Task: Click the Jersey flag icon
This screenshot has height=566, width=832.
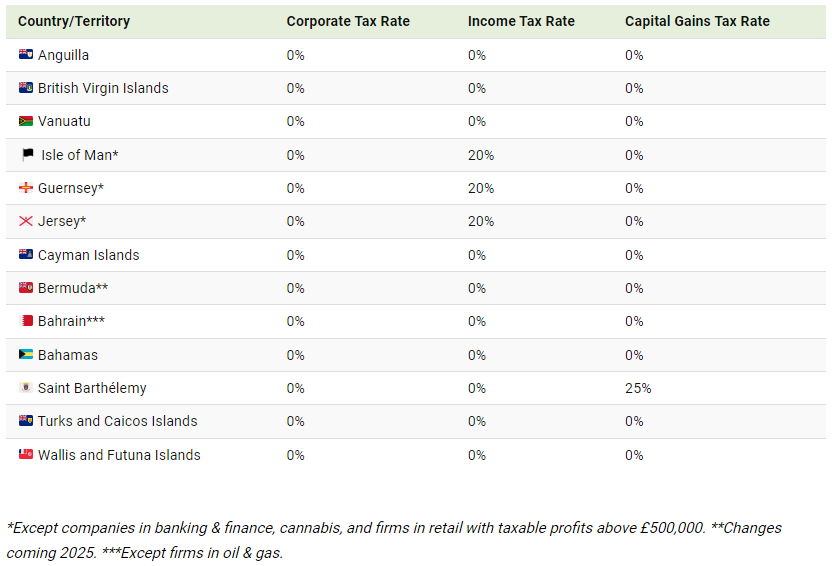Action: [26, 221]
